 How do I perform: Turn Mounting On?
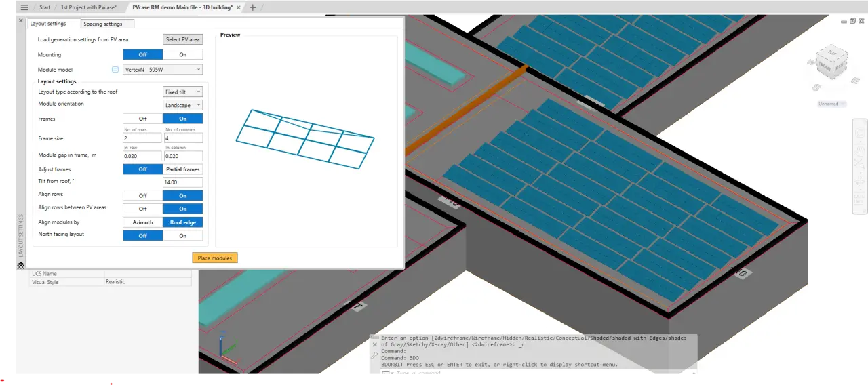pos(182,55)
